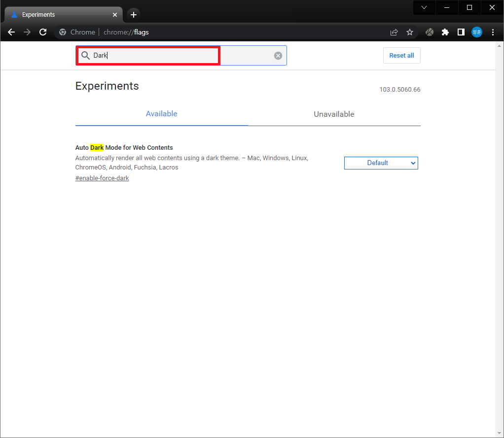Open the user profile avatar

point(477,32)
